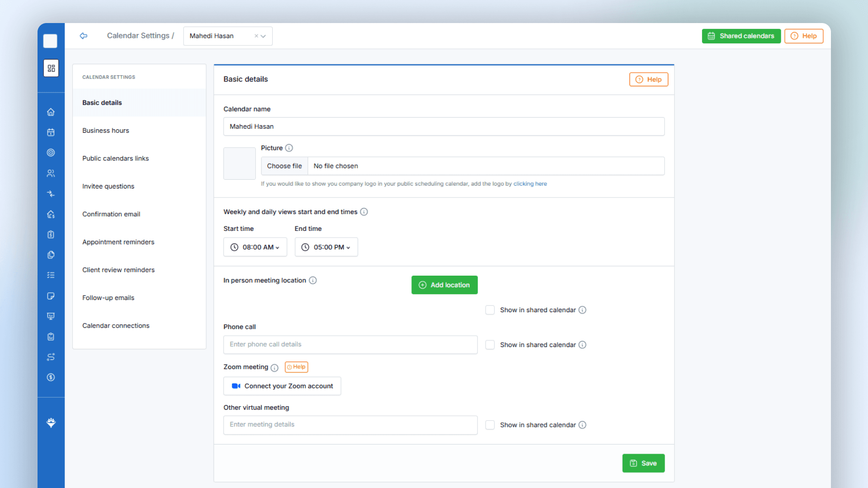Image resolution: width=868 pixels, height=488 pixels.
Task: Click the funnel icon at sidebar bottom
Action: (51, 423)
